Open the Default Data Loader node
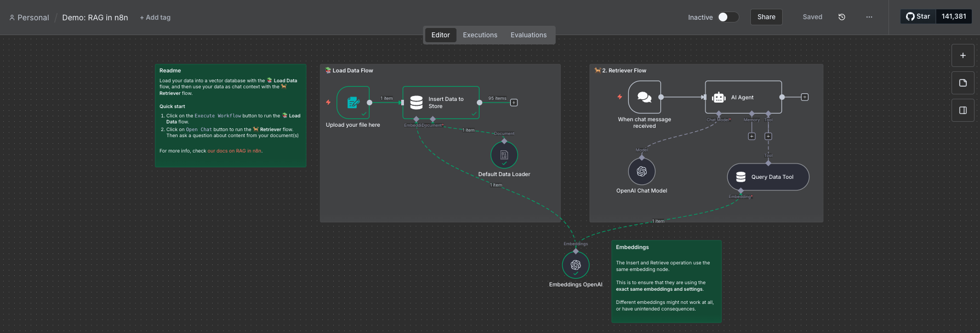 click(504, 155)
